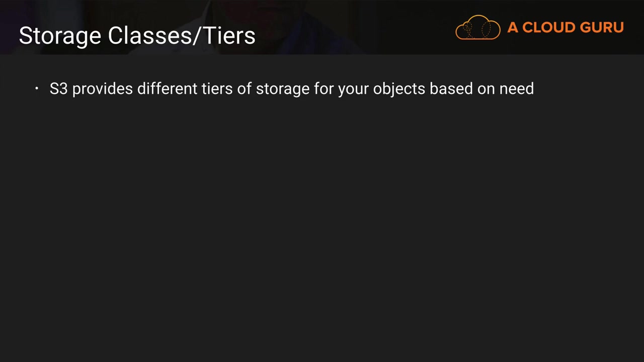Click the empty dark slide body area
This screenshot has width=644, height=362.
pos(322,226)
